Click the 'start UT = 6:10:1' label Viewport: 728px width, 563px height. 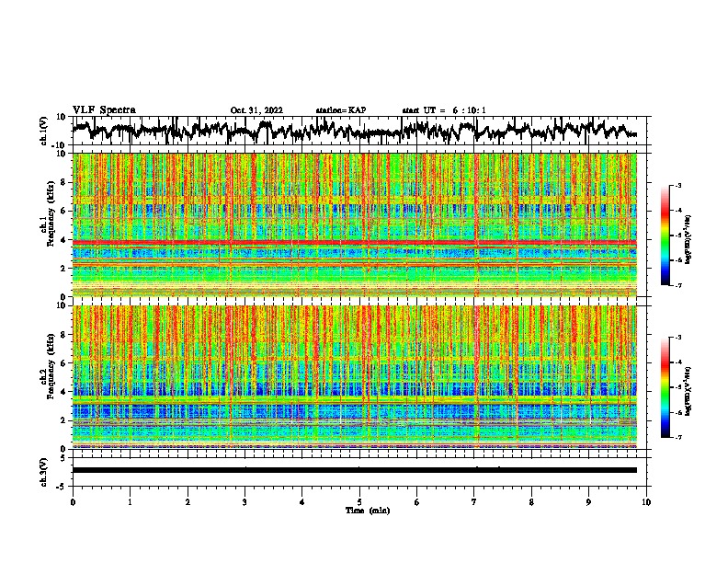[x=444, y=110]
